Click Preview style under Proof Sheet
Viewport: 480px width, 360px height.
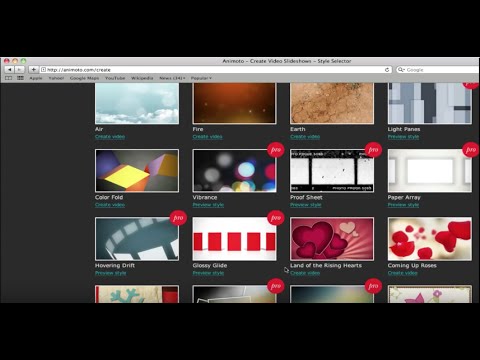(x=305, y=205)
